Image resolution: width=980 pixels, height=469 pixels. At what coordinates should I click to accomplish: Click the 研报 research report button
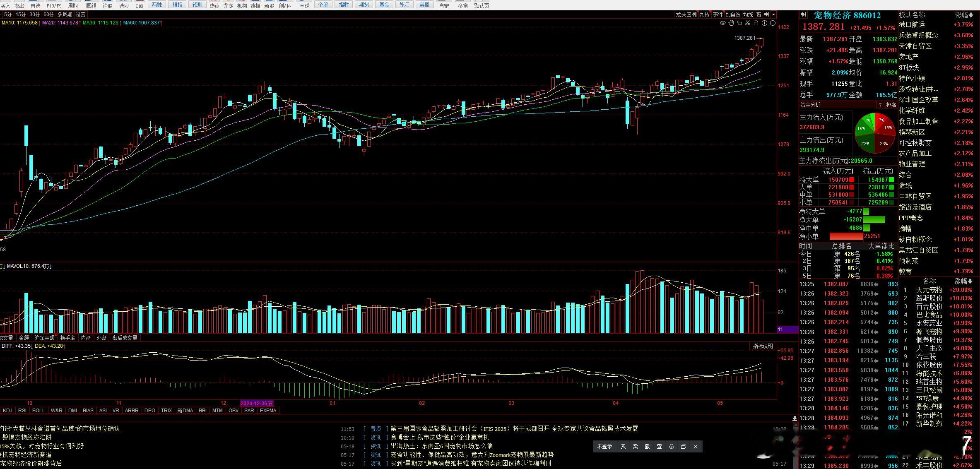coord(178,5)
